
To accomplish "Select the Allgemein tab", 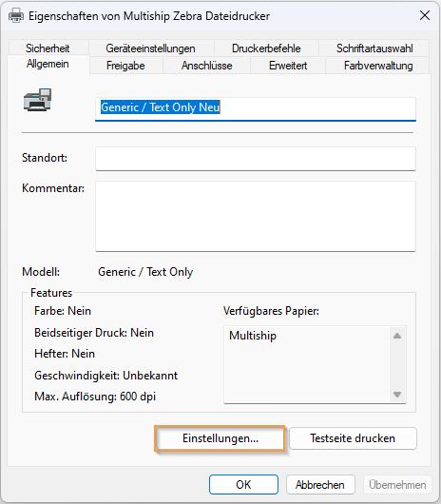I will 48,64.
